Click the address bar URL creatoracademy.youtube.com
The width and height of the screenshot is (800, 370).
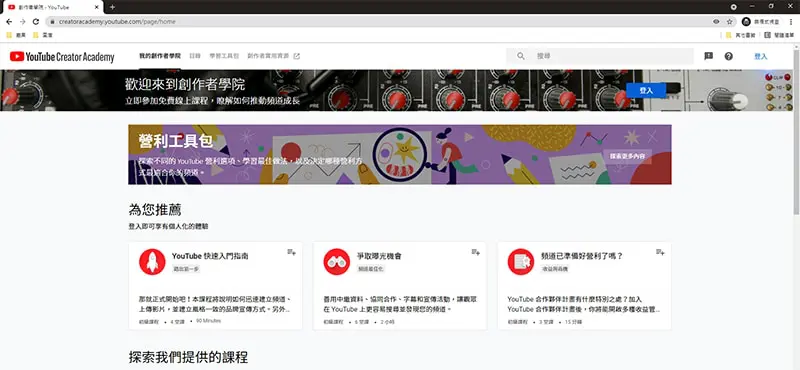click(117, 22)
